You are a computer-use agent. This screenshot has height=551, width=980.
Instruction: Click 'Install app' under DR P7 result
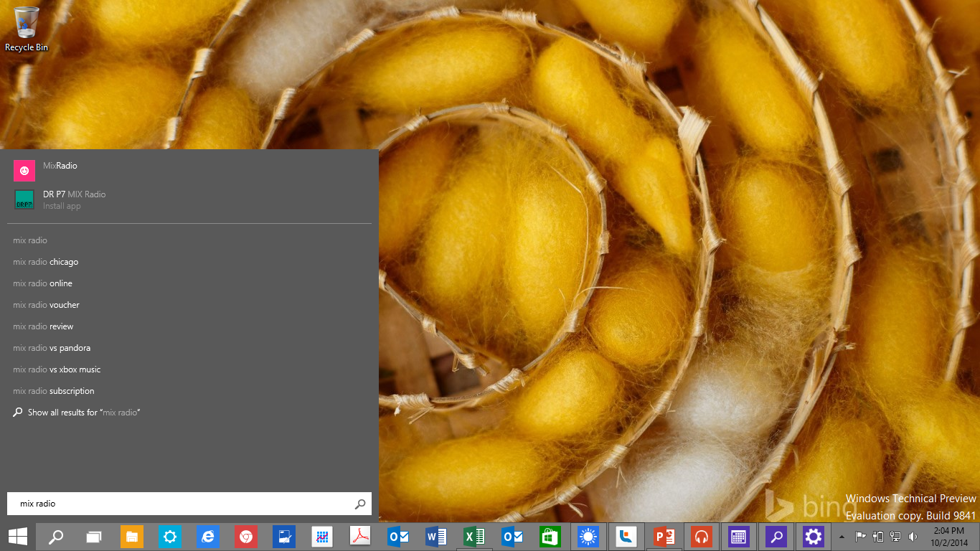coord(62,207)
